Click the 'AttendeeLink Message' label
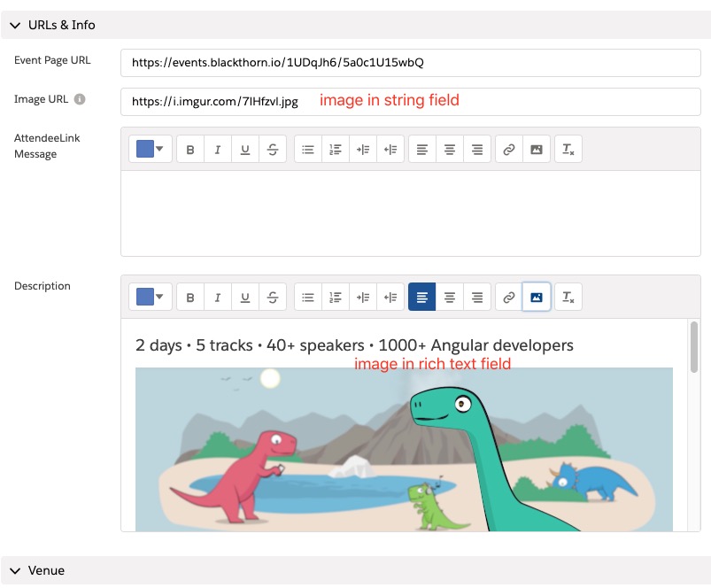Screen dimensions: 711x588 pyautogui.click(x=47, y=146)
